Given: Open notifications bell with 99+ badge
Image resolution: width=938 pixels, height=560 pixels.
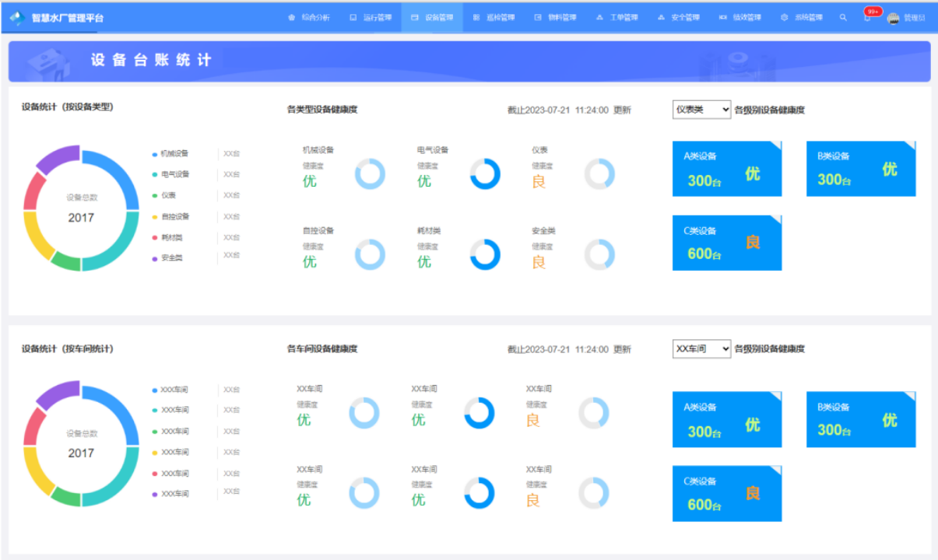Looking at the screenshot, I should click(867, 17).
